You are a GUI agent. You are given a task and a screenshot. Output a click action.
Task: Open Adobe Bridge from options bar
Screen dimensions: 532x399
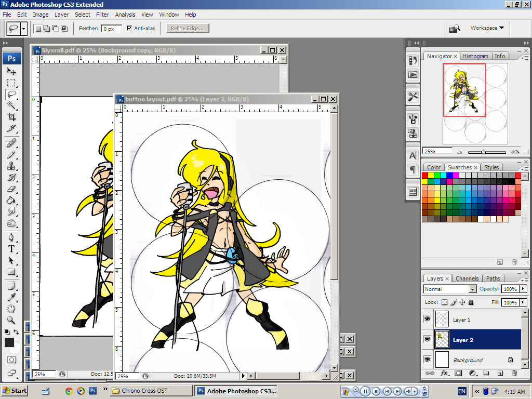coord(454,29)
